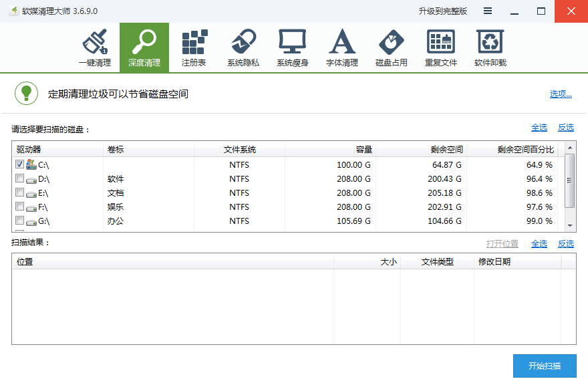Click the E:\ drive icon
The image size is (588, 387).
[x=31, y=195]
